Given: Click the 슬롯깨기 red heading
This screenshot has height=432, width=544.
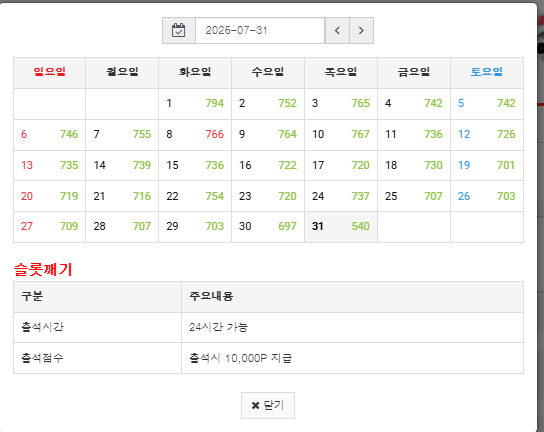Looking at the screenshot, I should (x=43, y=269).
